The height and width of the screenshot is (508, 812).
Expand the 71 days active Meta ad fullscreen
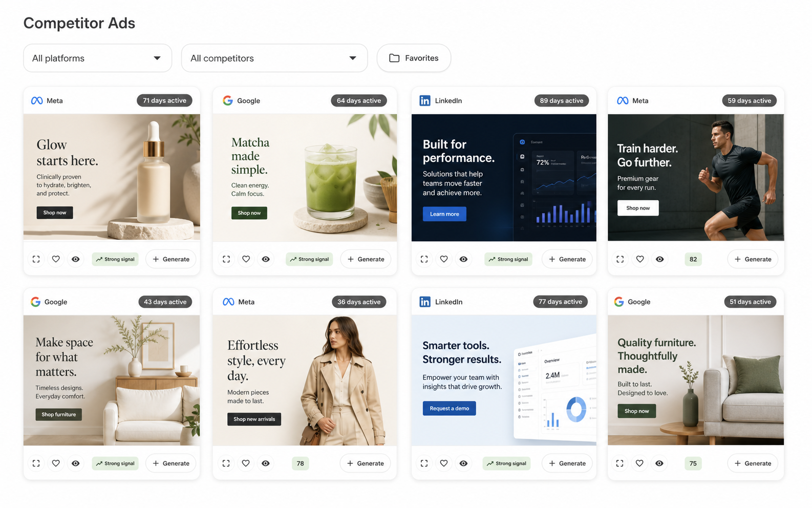point(36,259)
